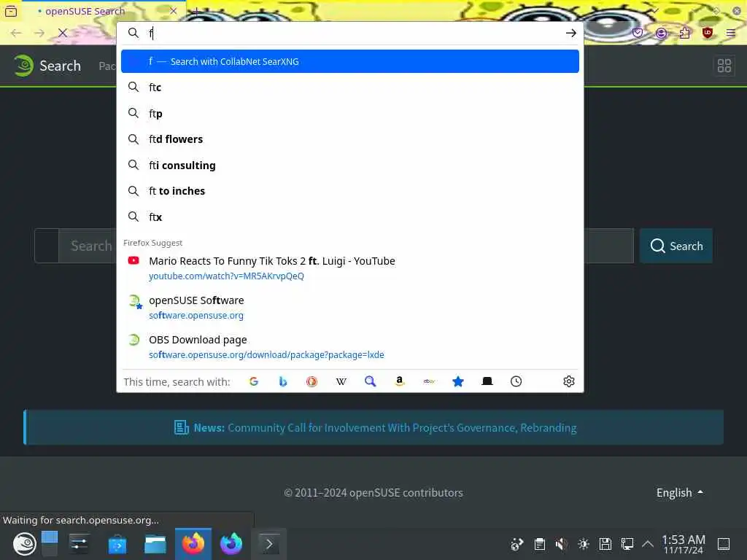Search with eBay this time

pos(429,381)
